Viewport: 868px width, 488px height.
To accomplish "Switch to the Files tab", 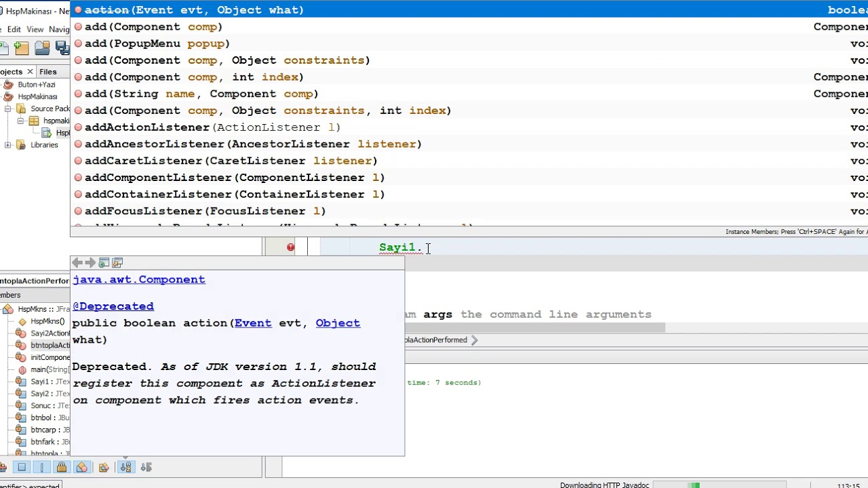I will pyautogui.click(x=47, y=72).
